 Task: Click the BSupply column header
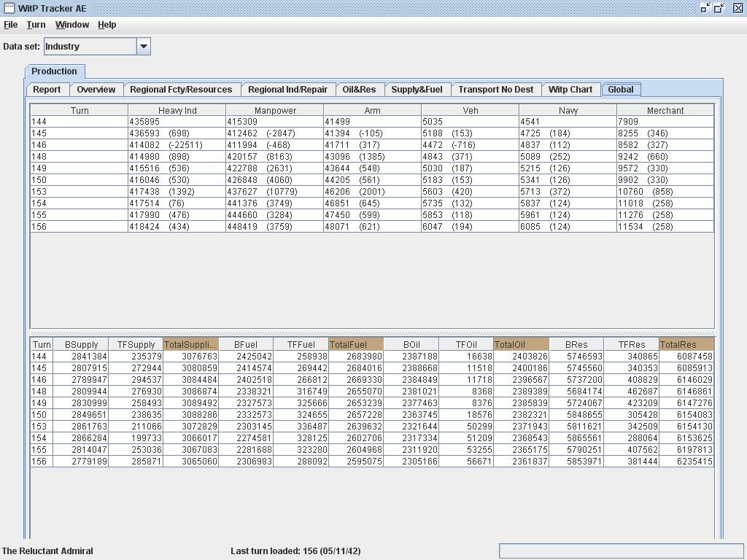pyautogui.click(x=81, y=344)
